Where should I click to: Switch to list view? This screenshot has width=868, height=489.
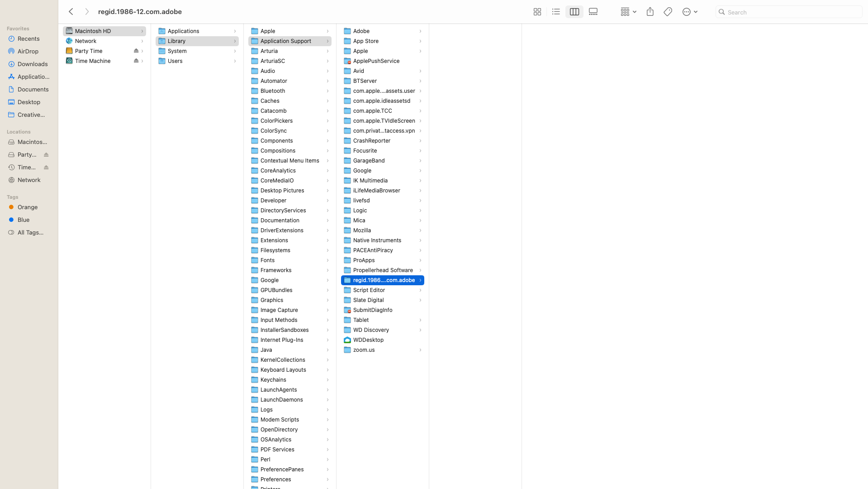[x=556, y=12]
